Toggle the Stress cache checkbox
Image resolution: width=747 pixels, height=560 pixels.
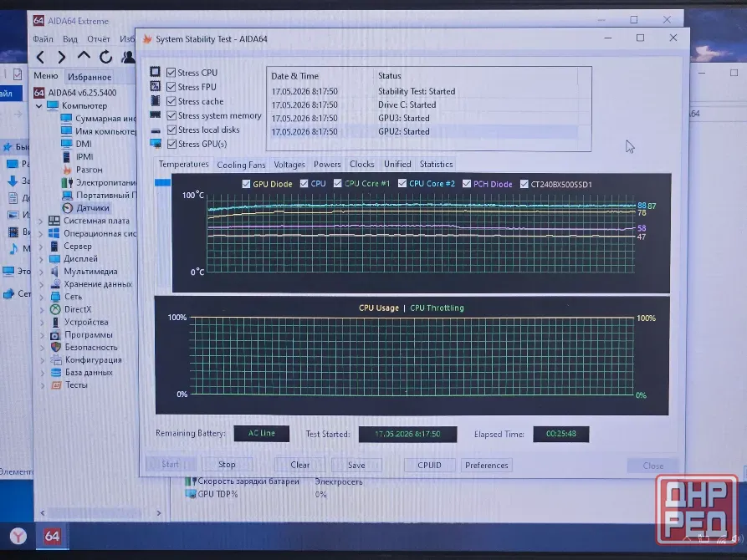171,101
